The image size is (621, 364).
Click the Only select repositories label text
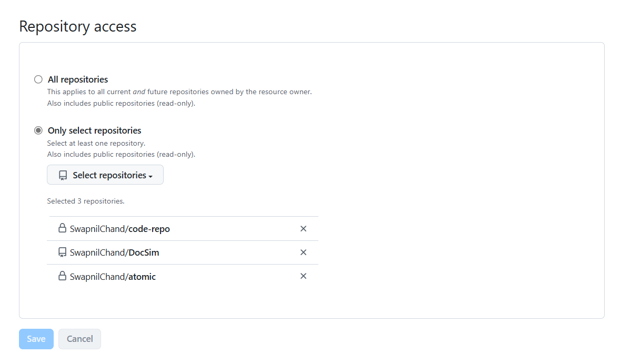coord(94,130)
